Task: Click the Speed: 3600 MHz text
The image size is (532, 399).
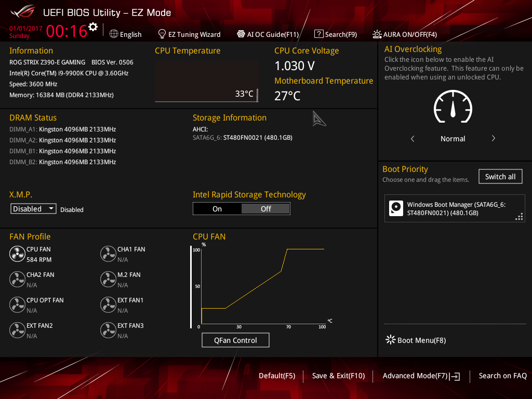Action: tap(33, 84)
